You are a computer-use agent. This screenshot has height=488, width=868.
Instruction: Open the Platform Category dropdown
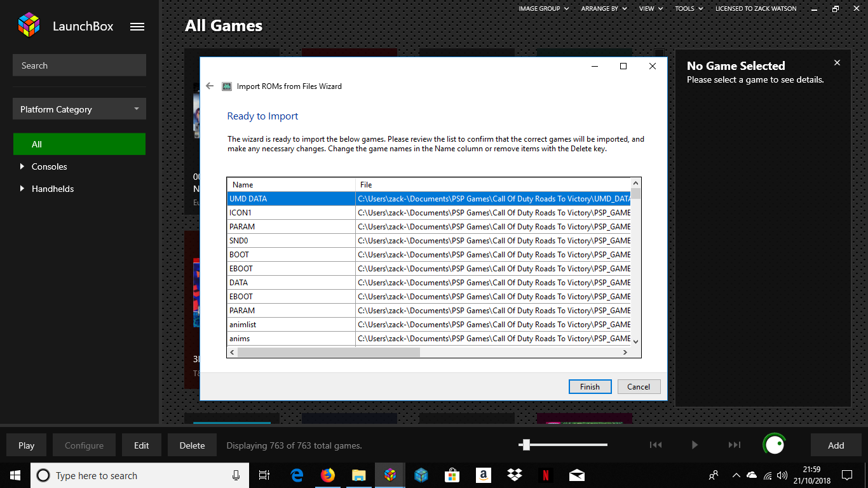[79, 109]
